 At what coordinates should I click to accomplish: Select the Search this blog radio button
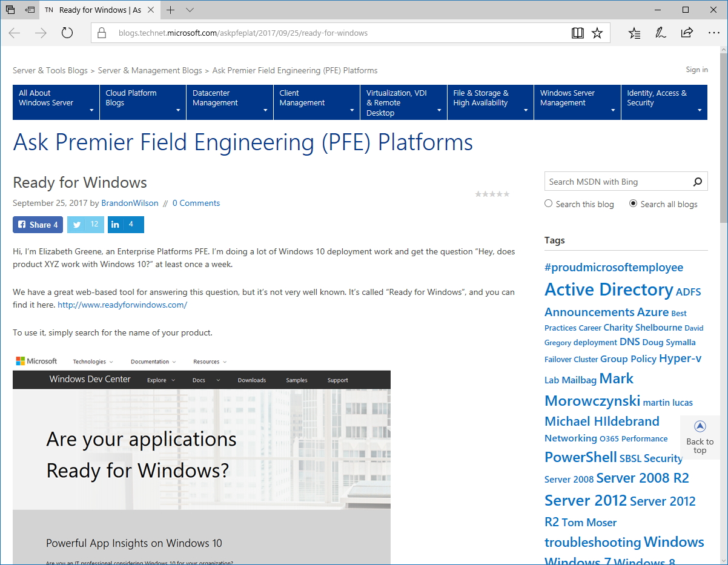click(x=548, y=203)
